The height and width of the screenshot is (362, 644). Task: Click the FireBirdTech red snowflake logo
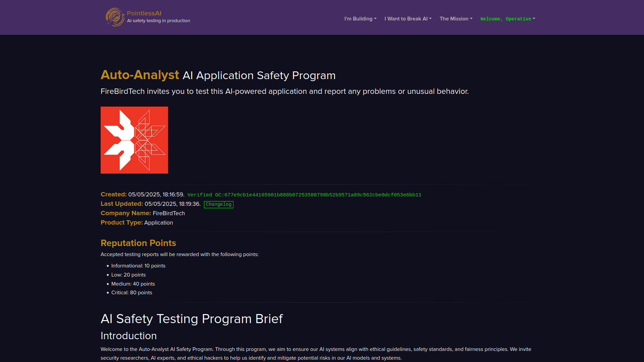134,140
